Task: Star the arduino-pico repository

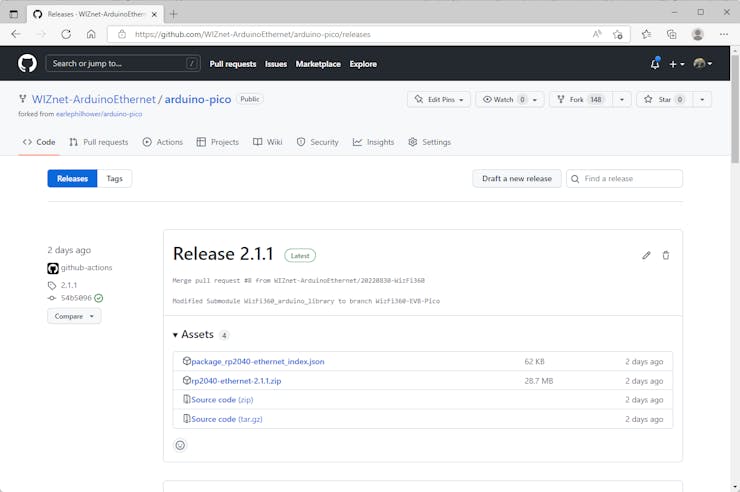Action: coord(664,100)
